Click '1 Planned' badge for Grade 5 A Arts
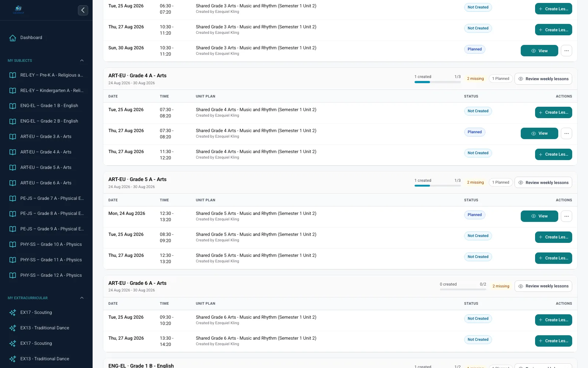The image size is (588, 368). pos(501,183)
